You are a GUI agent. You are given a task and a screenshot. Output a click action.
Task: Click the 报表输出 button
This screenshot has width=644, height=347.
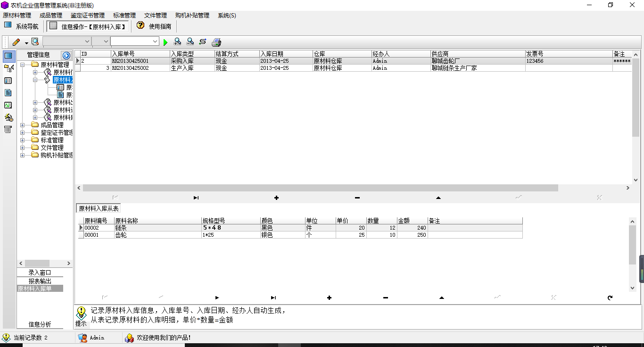point(40,281)
